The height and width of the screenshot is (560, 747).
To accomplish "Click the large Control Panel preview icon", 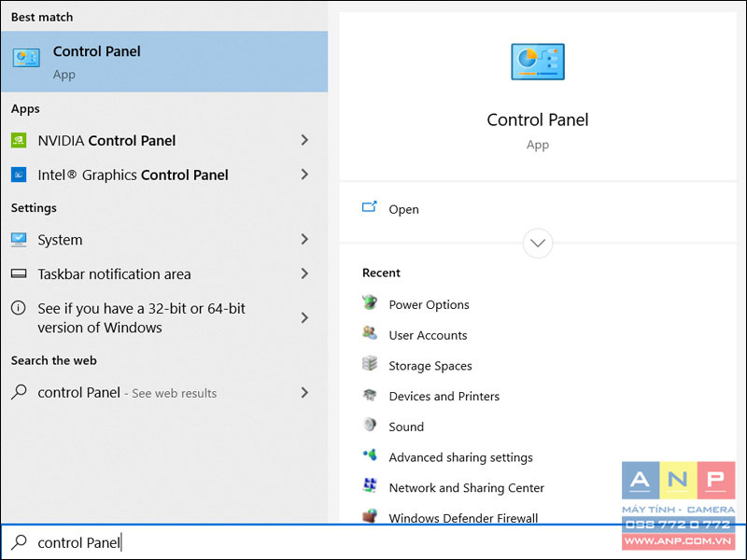I will 538,62.
